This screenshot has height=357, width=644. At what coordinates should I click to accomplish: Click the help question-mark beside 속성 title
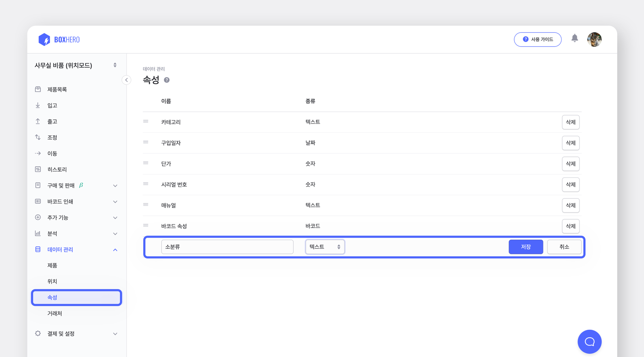coord(167,80)
